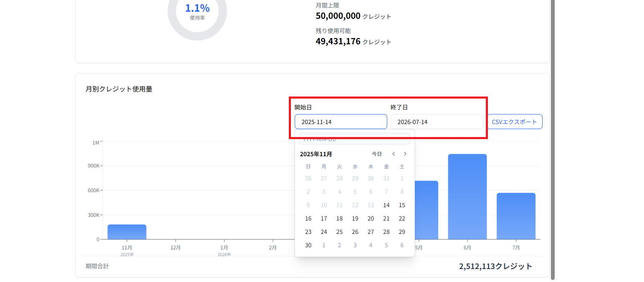Screen dimensions: 644x282
Task: Pick day 24 in the calendar
Action: point(324,232)
